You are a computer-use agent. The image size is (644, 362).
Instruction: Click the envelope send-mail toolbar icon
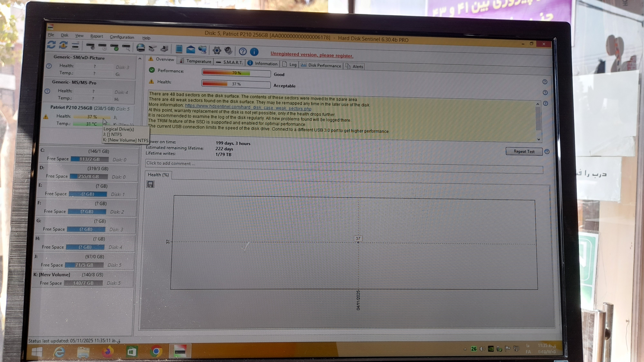190,49
